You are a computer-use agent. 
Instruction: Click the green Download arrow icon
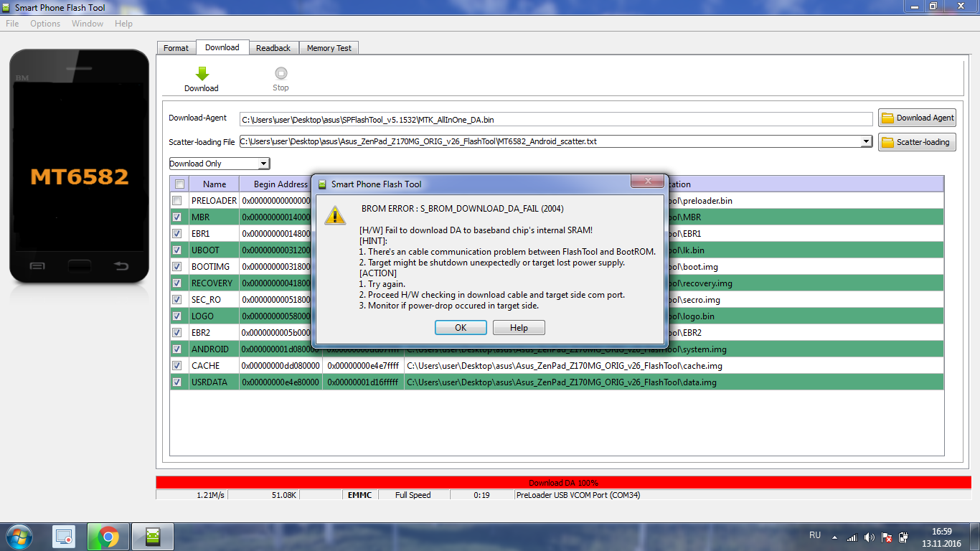pyautogui.click(x=202, y=74)
